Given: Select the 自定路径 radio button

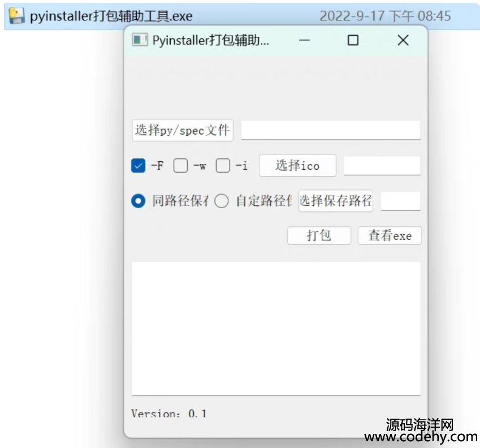Looking at the screenshot, I should point(221,201).
